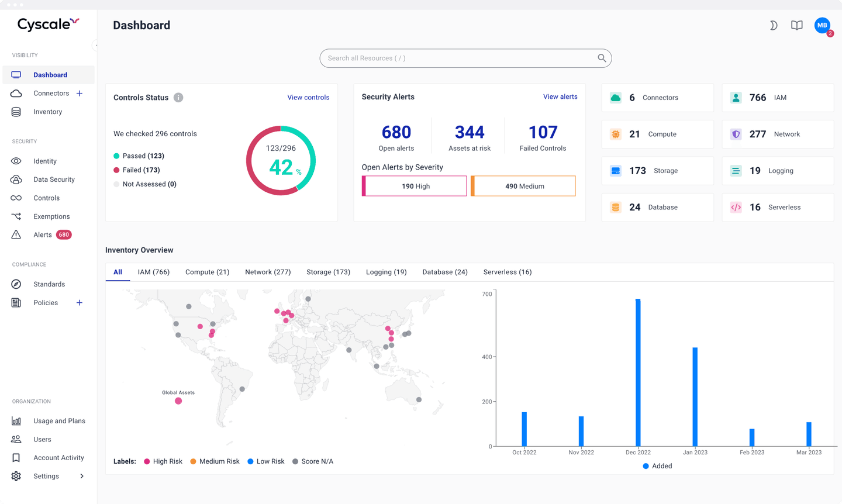Click the 42% controls donut chart
The image size is (842, 504).
pyautogui.click(x=281, y=160)
